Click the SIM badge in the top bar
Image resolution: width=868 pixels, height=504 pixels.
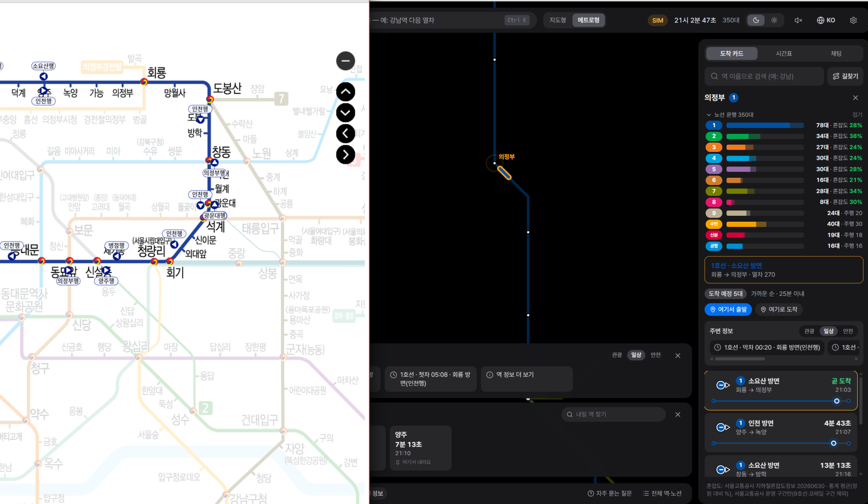658,20
